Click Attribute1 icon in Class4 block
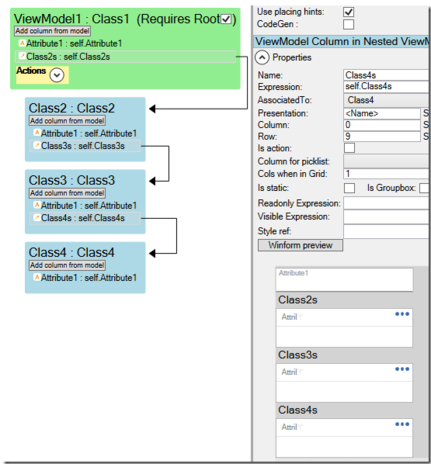The height and width of the screenshot is (464, 431). pyautogui.click(x=37, y=277)
